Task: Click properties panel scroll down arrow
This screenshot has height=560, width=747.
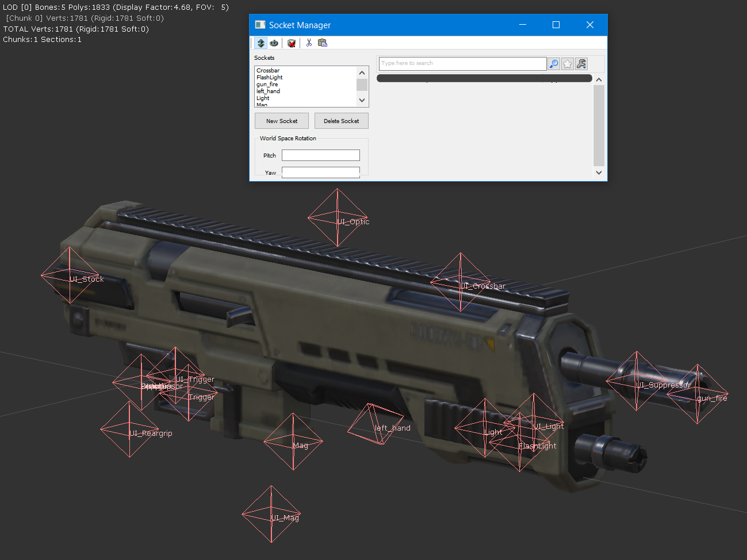Action: point(599,172)
